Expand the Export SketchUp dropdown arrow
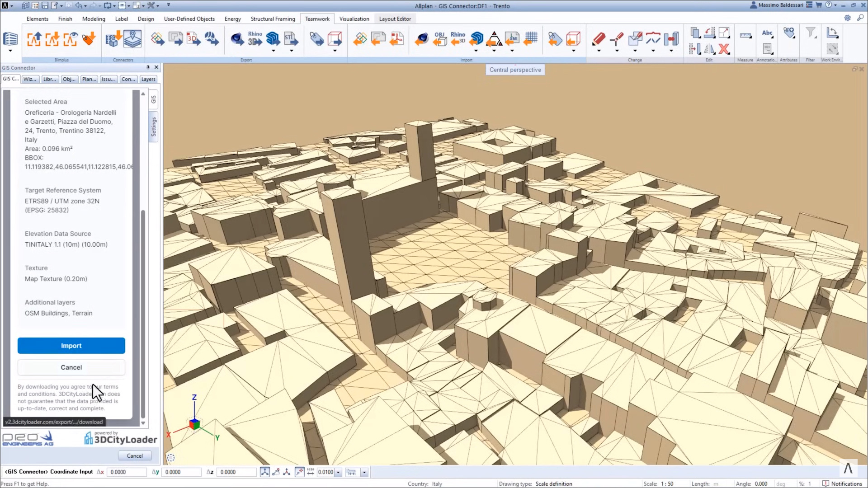Image resolution: width=868 pixels, height=488 pixels. (x=273, y=51)
